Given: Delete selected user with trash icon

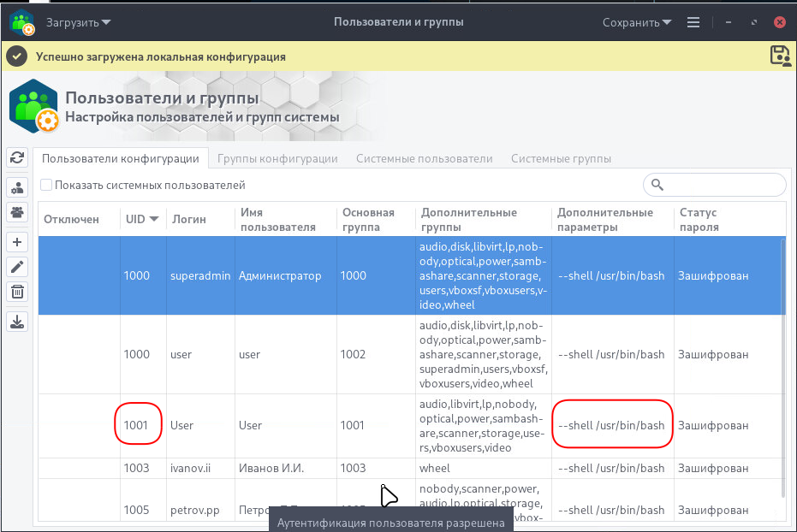Looking at the screenshot, I should [17, 293].
